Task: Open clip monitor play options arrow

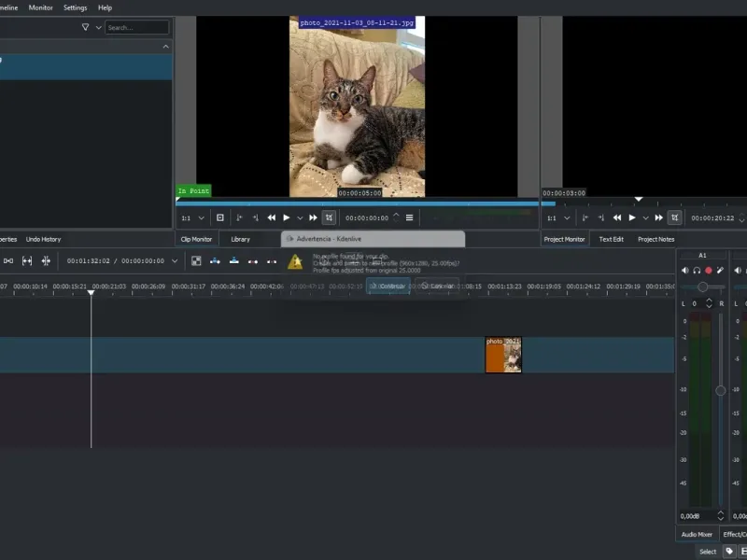Action: pos(300,218)
